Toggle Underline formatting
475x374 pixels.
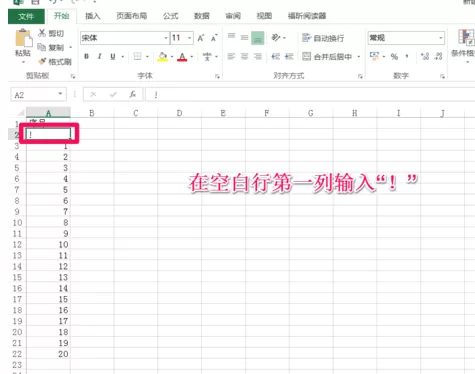pyautogui.click(x=113, y=56)
